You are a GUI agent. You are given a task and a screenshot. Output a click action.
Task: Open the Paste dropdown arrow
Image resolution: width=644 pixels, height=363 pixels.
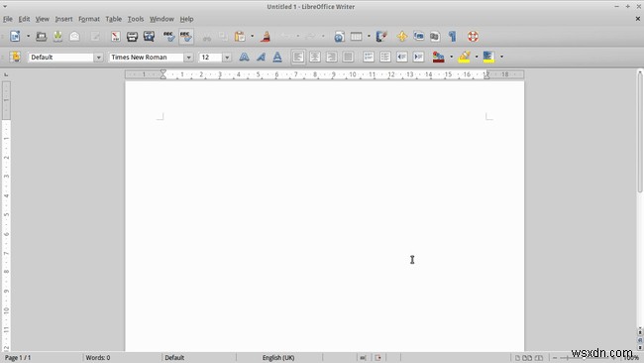[253, 36]
